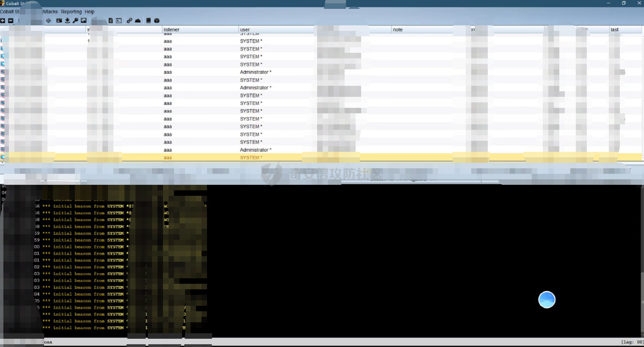The image size is (644, 347).
Task: Sort sessions by the listener column header
Action: pyautogui.click(x=200, y=30)
